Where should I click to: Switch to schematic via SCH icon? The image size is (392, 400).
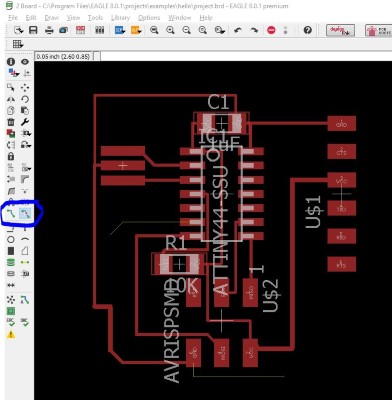[119, 30]
